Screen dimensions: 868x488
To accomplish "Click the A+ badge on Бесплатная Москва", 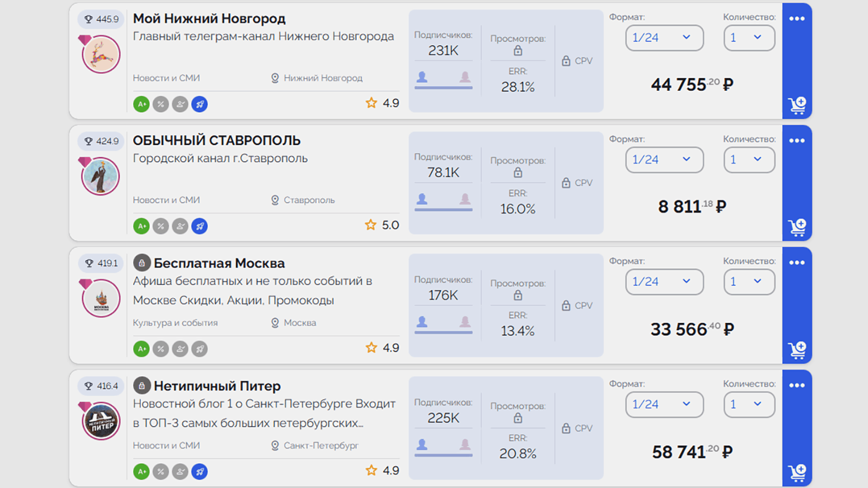I will (x=141, y=349).
